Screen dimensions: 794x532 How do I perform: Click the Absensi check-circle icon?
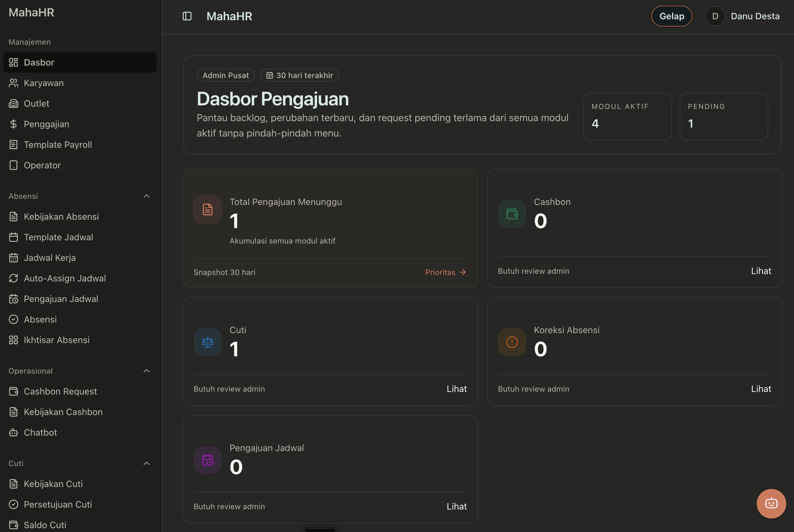pos(13,319)
